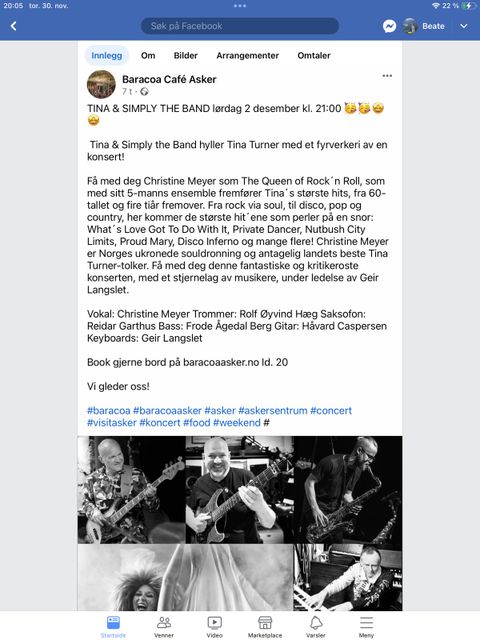Follow the #baracoaasker hashtag link
This screenshot has width=480, height=640.
click(x=167, y=411)
